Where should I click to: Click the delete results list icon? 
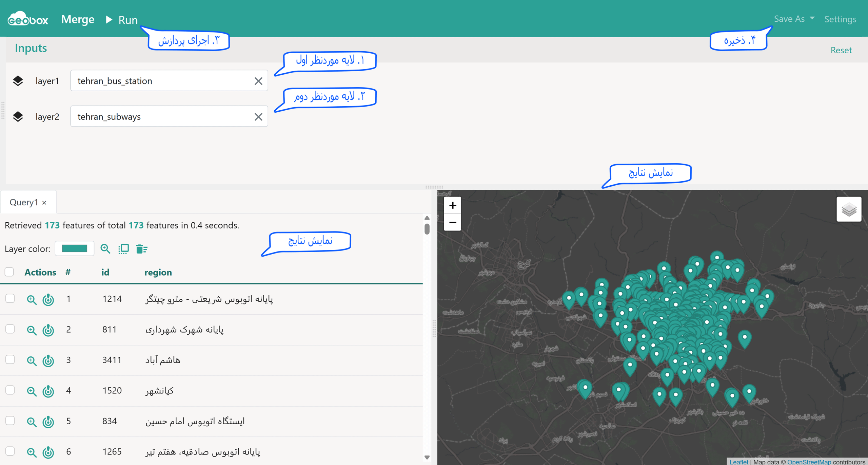[x=141, y=248]
